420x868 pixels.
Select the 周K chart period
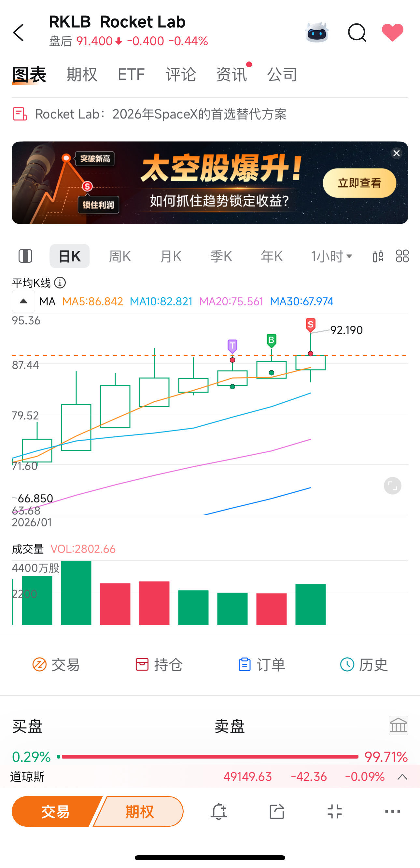120,256
